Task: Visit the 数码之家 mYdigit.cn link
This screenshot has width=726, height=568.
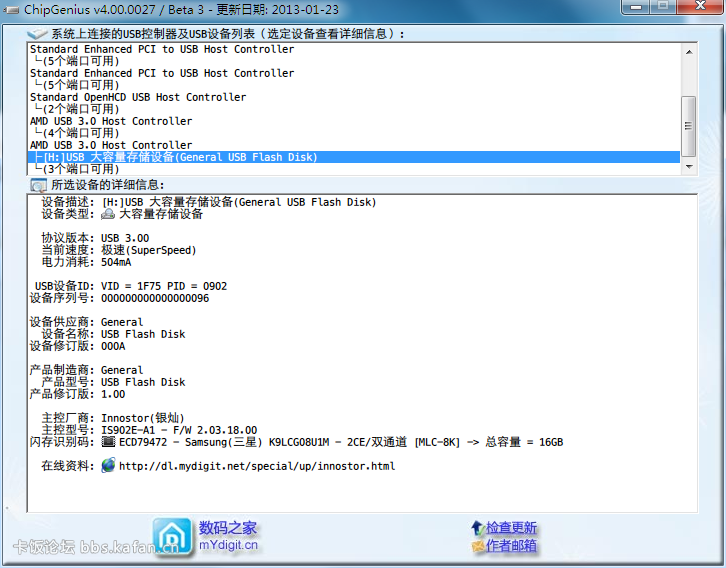Action: [x=228, y=537]
